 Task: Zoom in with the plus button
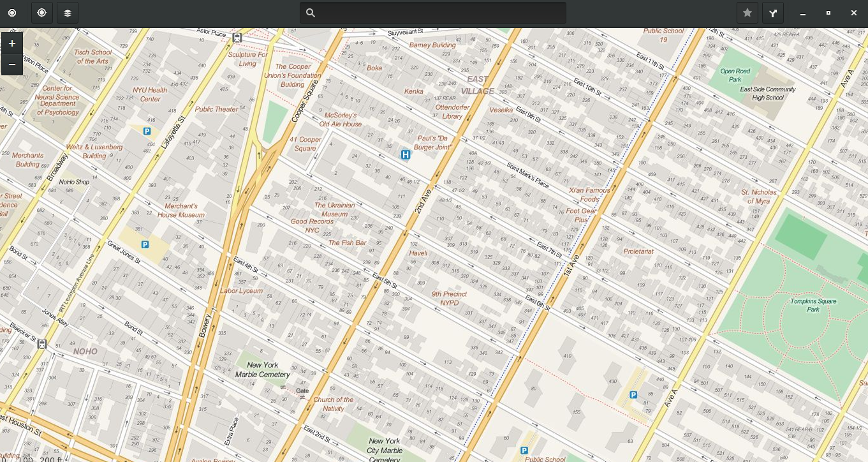tap(11, 43)
